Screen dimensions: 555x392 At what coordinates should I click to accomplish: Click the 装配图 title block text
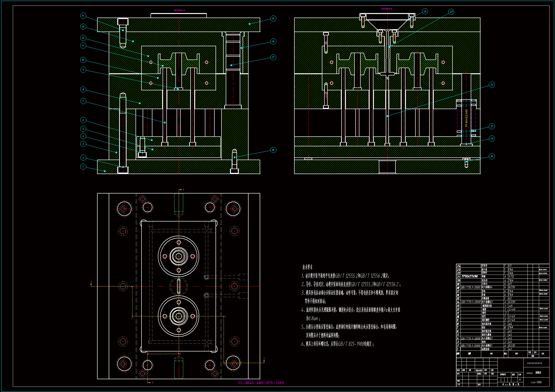coord(538,373)
